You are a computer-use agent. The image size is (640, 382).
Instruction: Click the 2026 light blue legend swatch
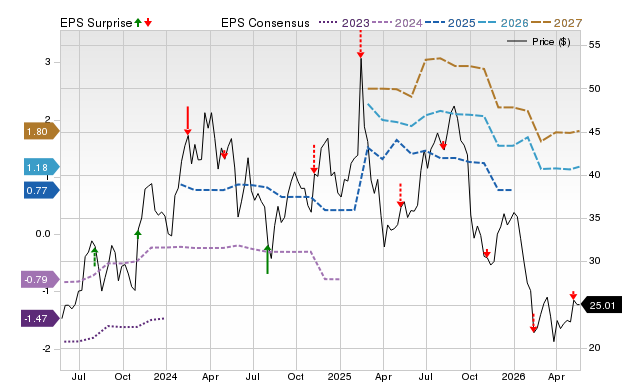(x=488, y=22)
